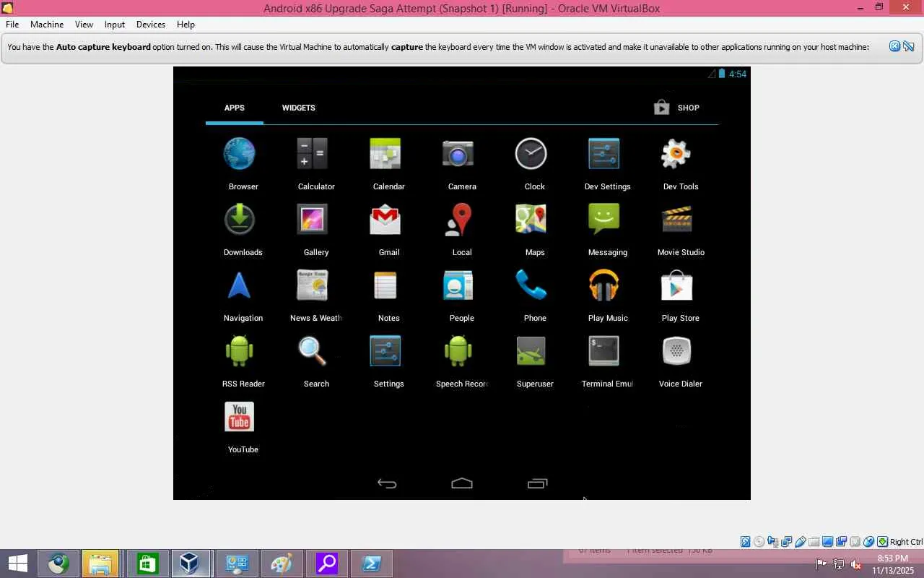Image resolution: width=924 pixels, height=578 pixels.
Task: Open the Devices menu
Action: pos(151,25)
